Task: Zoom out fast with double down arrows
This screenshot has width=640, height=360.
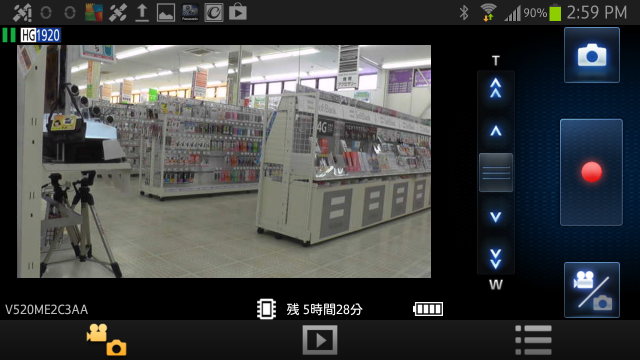Action: 496,258
